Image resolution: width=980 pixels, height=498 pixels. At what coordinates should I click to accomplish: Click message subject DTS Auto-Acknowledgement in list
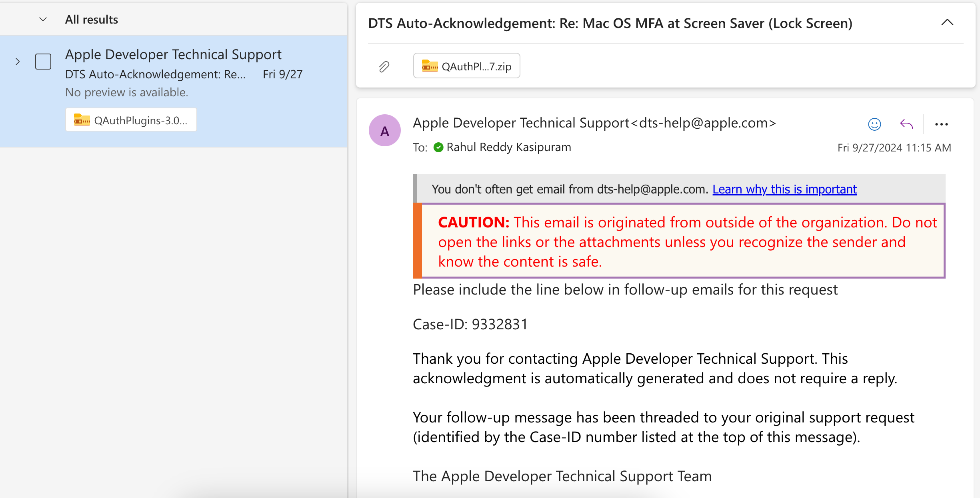pos(156,74)
